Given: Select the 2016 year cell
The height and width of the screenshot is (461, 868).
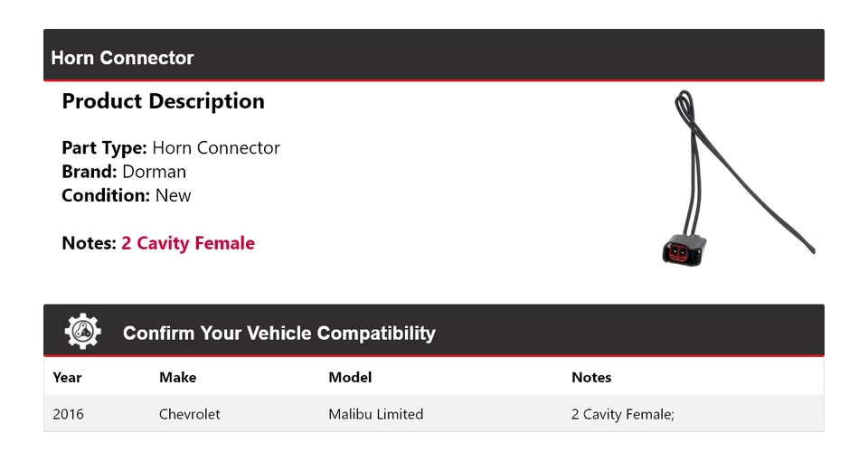Looking at the screenshot, I should tap(68, 414).
